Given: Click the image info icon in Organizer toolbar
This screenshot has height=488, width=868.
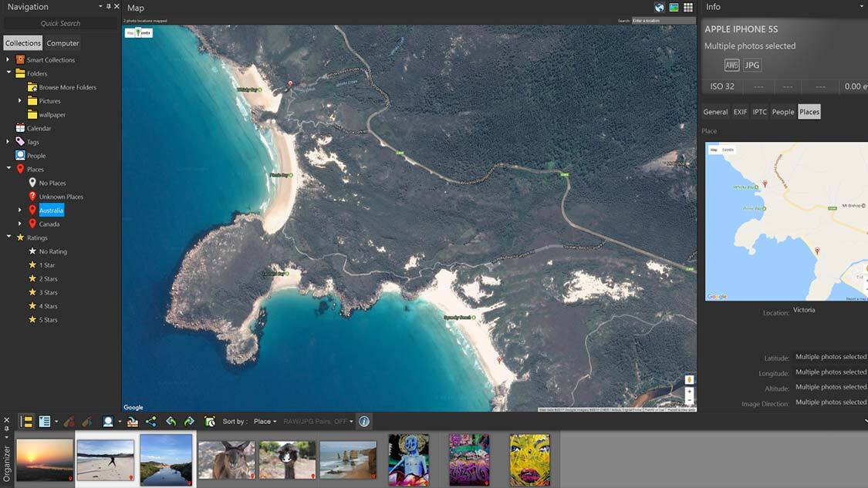Looking at the screenshot, I should pyautogui.click(x=364, y=422).
